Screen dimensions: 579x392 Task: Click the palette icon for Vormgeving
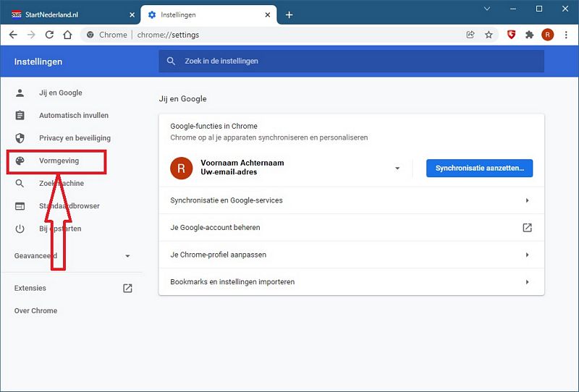point(20,161)
